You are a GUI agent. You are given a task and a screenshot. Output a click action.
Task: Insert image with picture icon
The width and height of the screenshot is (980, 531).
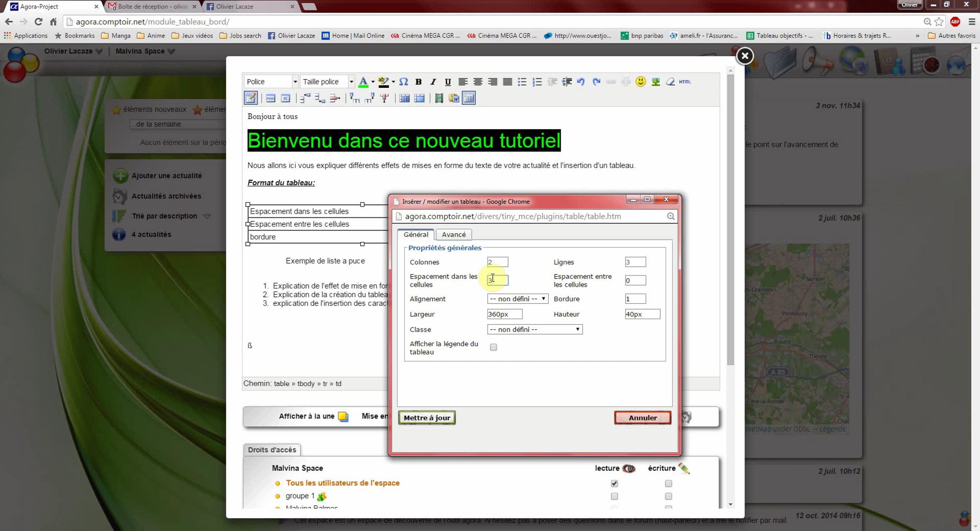(x=655, y=82)
